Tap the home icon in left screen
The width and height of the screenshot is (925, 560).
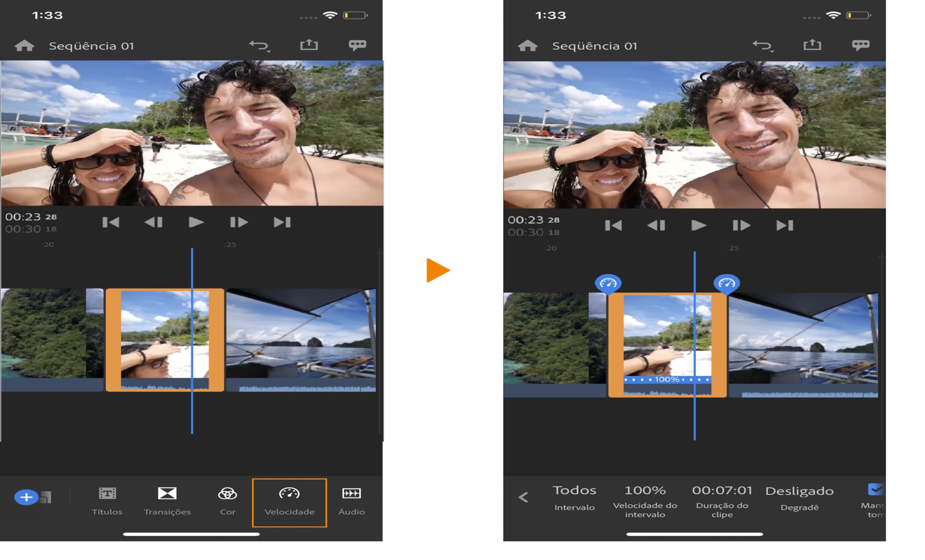[x=24, y=46]
